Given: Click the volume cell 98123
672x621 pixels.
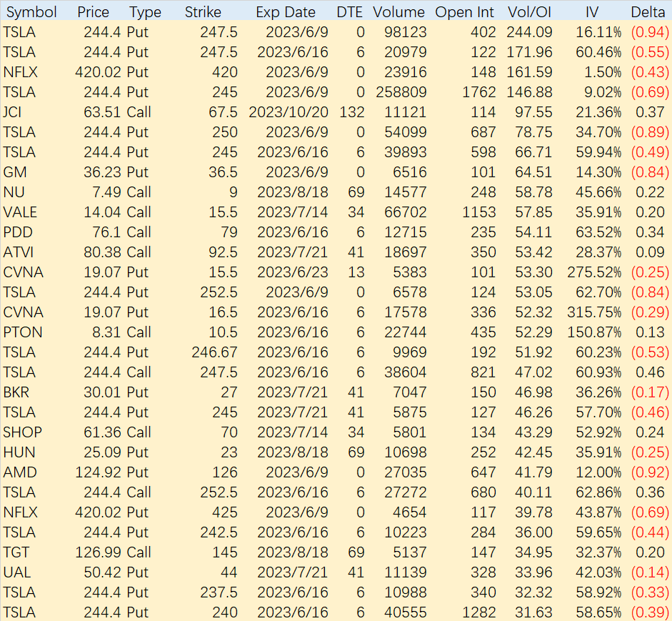Looking at the screenshot, I should coord(406,32).
